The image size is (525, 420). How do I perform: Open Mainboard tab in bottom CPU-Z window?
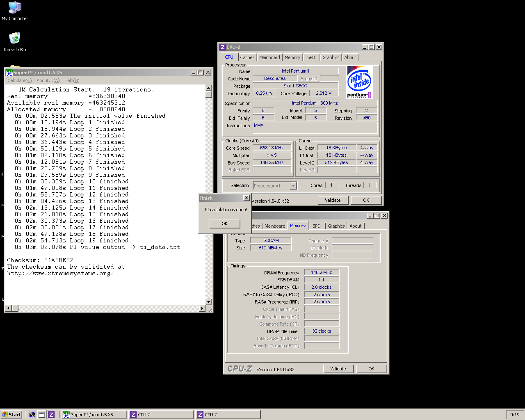pos(275,226)
